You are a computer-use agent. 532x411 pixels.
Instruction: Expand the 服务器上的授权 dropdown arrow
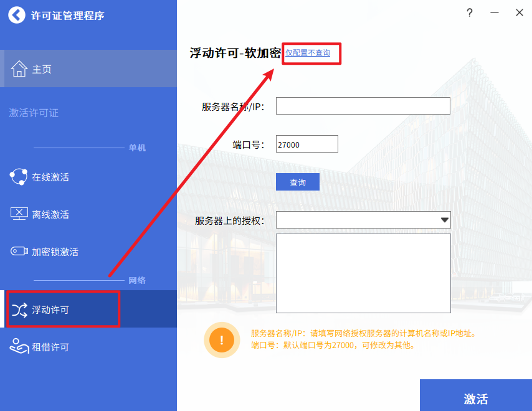[444, 220]
